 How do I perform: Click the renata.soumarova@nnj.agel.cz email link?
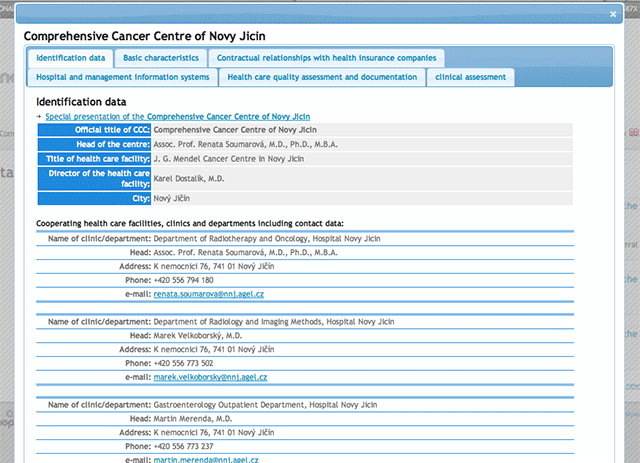[209, 294]
